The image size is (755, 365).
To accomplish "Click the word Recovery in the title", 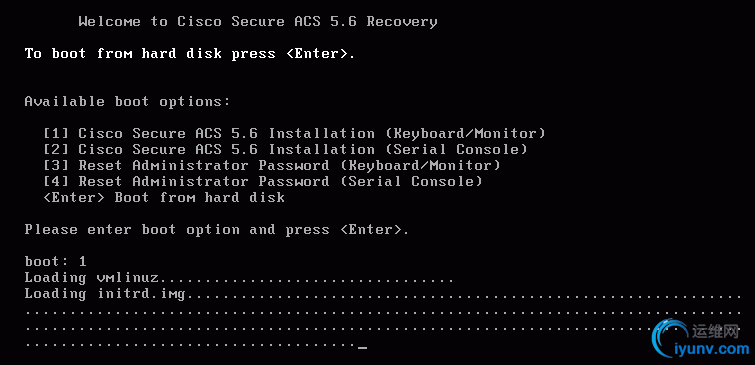I will pos(402,22).
